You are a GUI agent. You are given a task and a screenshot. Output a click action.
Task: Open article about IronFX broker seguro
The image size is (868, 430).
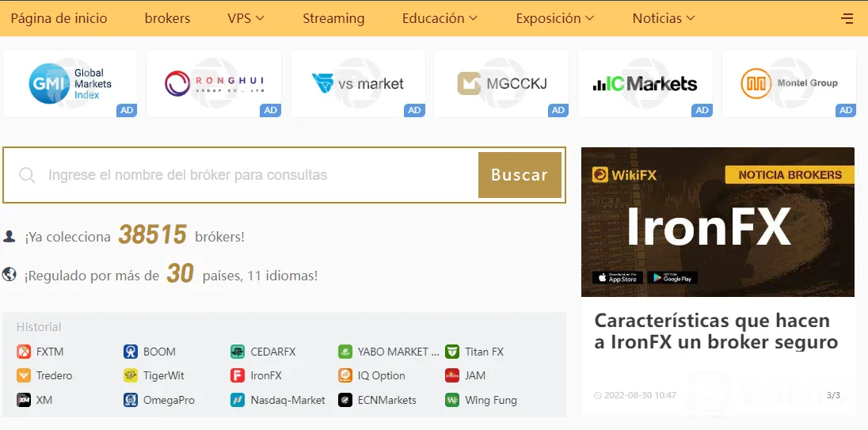pos(716,331)
